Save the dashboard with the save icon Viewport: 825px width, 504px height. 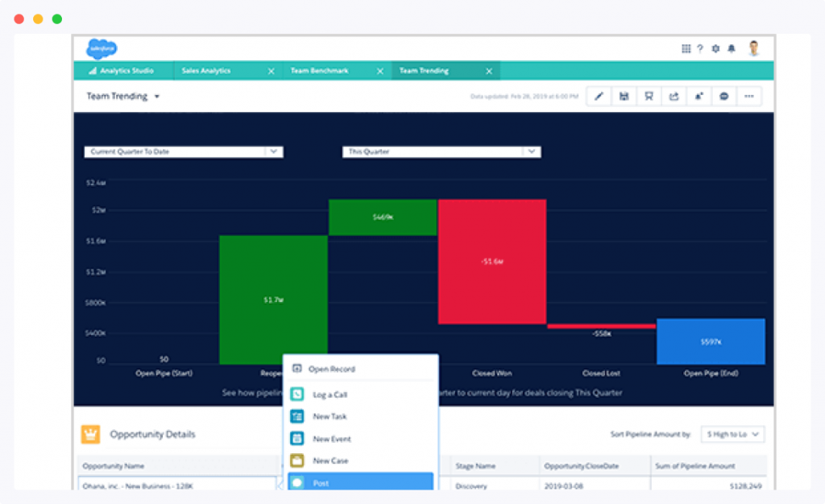click(624, 96)
